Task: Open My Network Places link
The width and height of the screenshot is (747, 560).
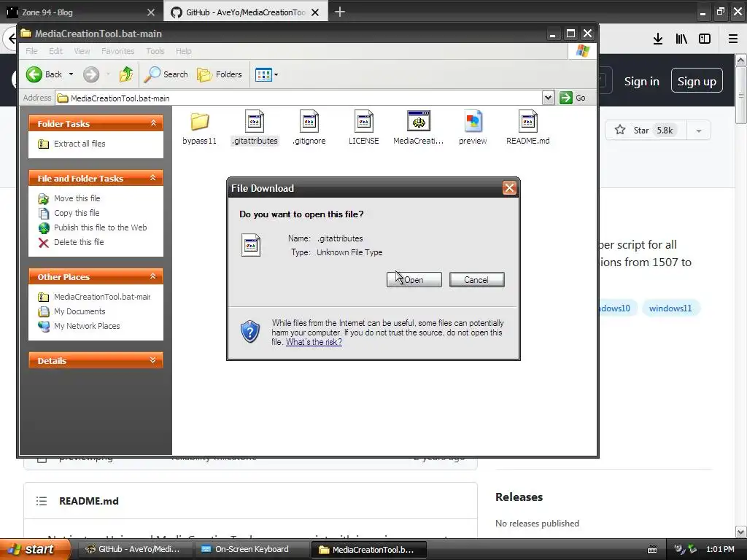Action: pos(87,326)
